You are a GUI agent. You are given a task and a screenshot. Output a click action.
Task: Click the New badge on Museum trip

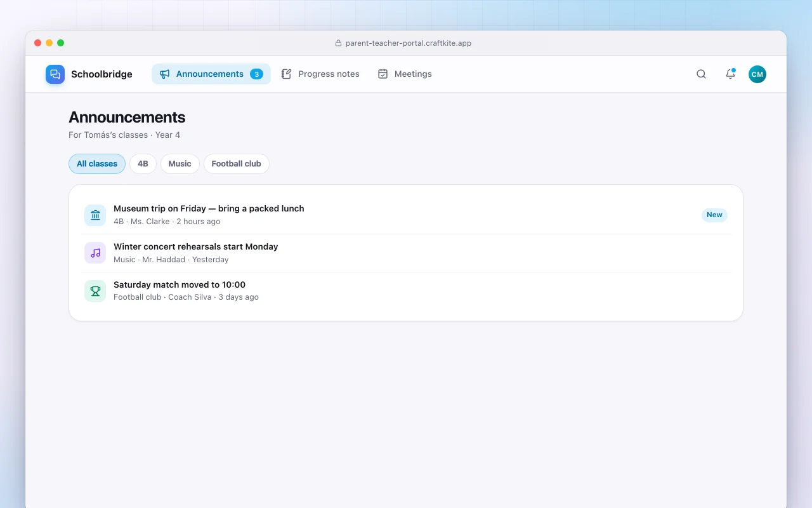[714, 215]
